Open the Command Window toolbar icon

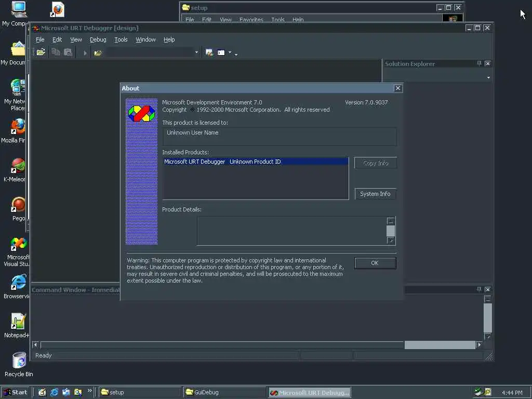[x=221, y=52]
